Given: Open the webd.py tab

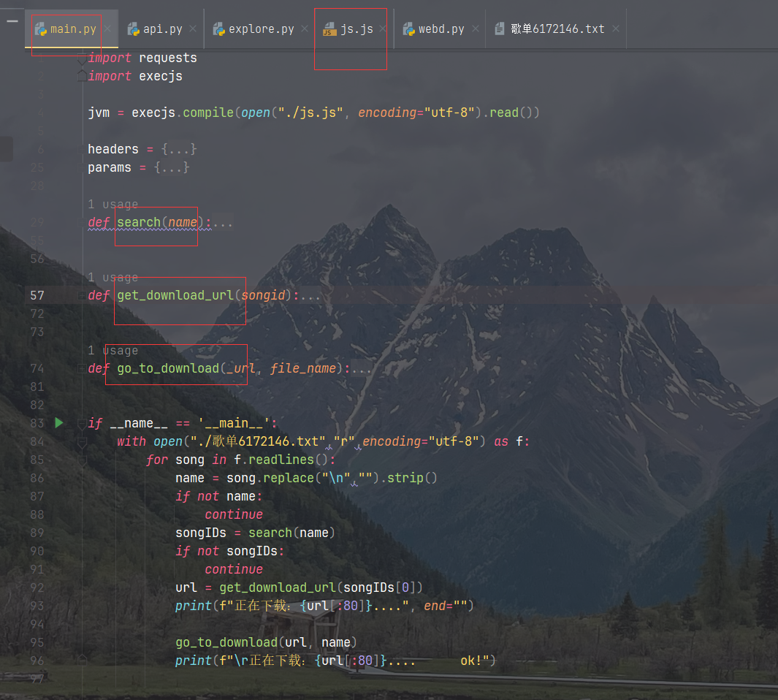Looking at the screenshot, I should (441, 28).
